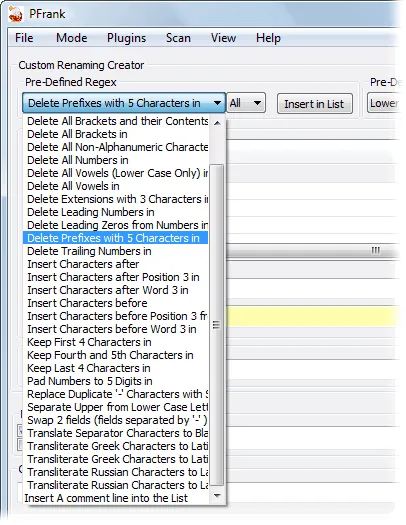Open the All scope dropdown

click(x=246, y=103)
